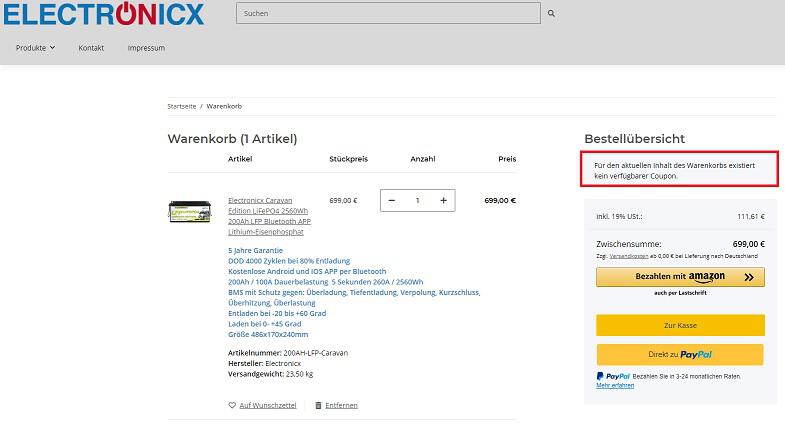Focus the Suchen search field
Screen dimensions: 785x426
click(x=388, y=14)
